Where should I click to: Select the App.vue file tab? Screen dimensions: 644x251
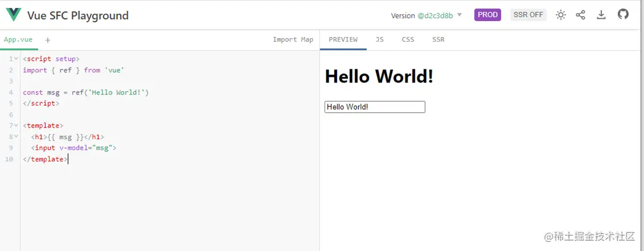[18, 40]
